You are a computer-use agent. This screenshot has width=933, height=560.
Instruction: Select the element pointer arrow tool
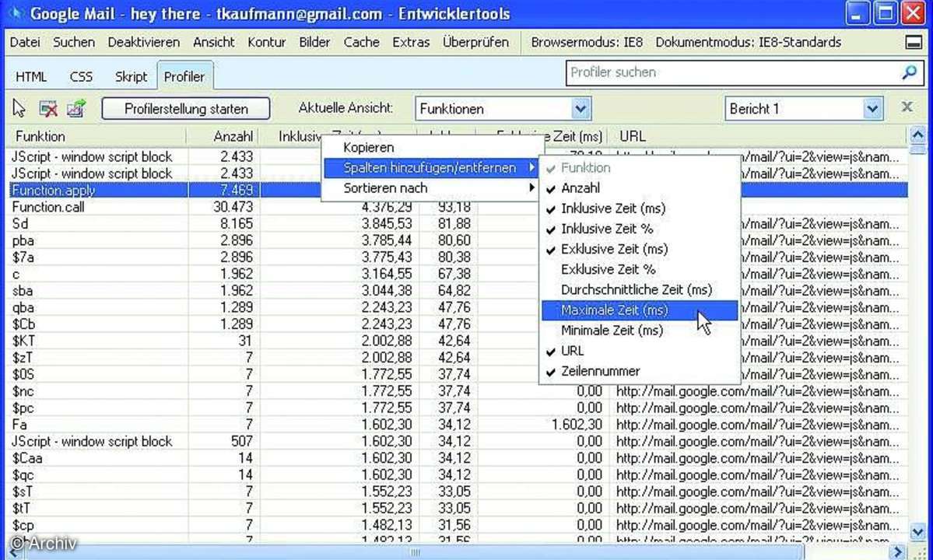[x=19, y=108]
